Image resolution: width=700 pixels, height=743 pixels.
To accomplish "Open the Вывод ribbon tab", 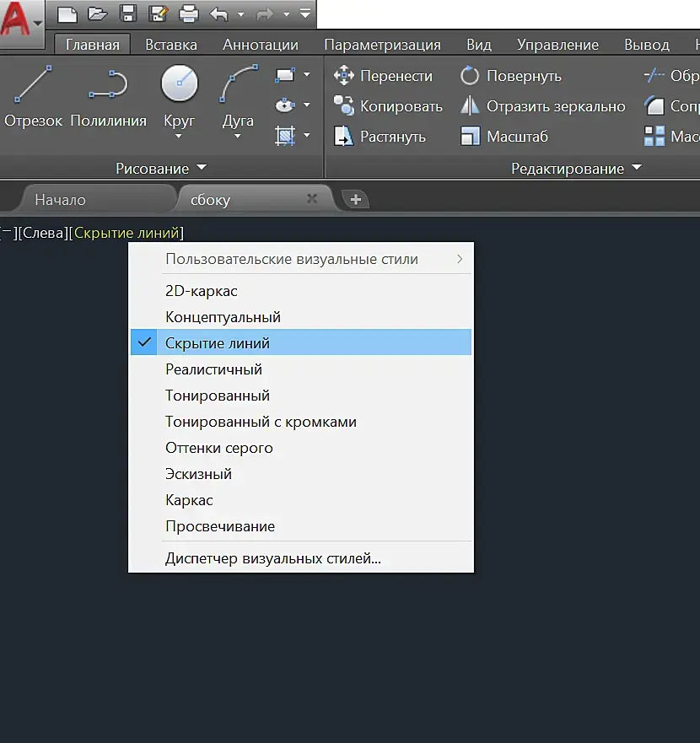I will point(647,45).
